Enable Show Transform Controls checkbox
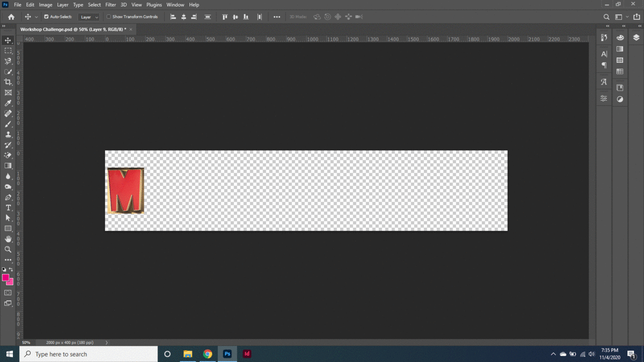This screenshot has height=362, width=644. click(x=108, y=17)
